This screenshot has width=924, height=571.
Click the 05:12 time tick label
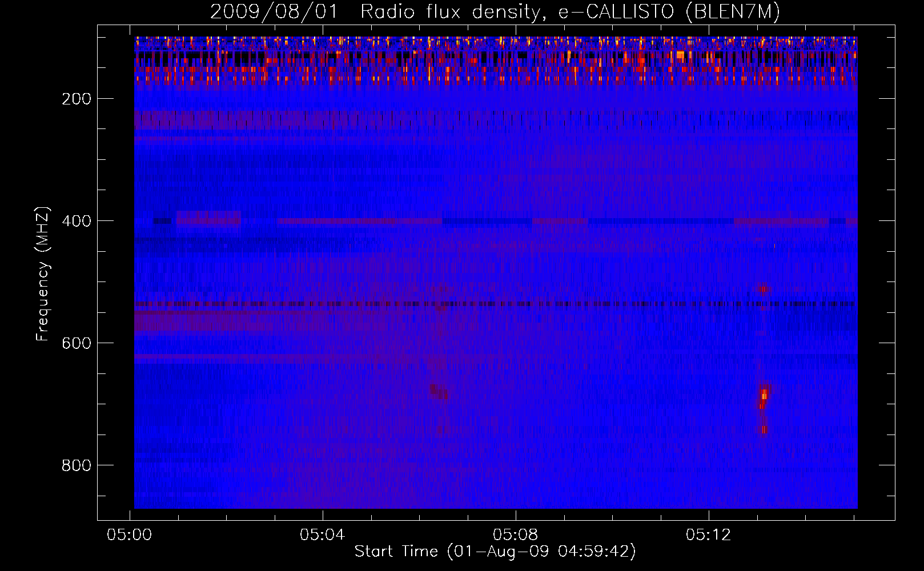pyautogui.click(x=709, y=534)
